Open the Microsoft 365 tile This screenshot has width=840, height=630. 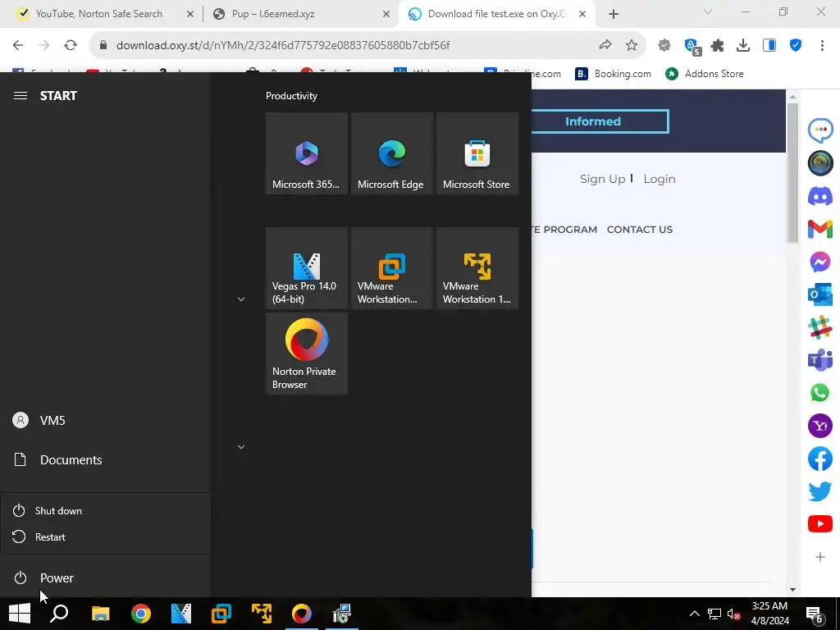pos(307,153)
